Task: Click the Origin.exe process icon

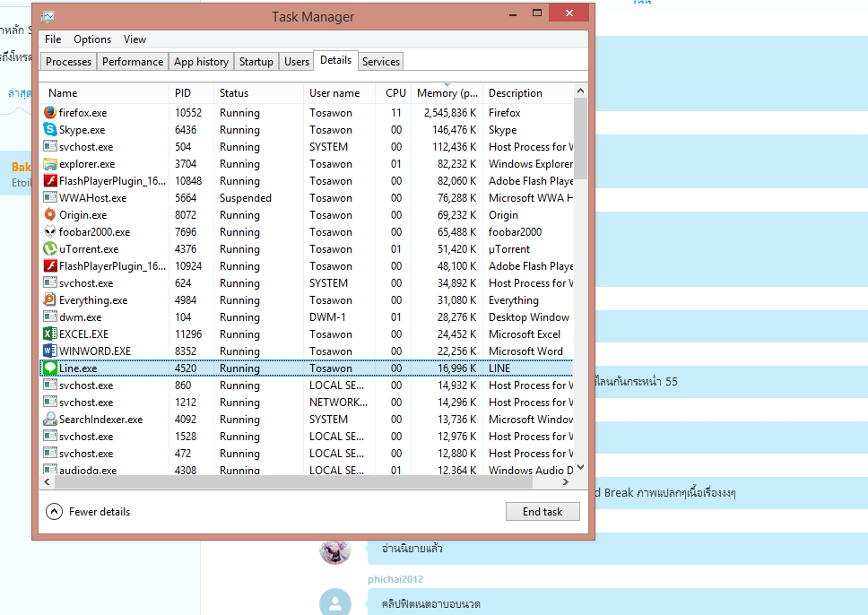Action: click(50, 215)
